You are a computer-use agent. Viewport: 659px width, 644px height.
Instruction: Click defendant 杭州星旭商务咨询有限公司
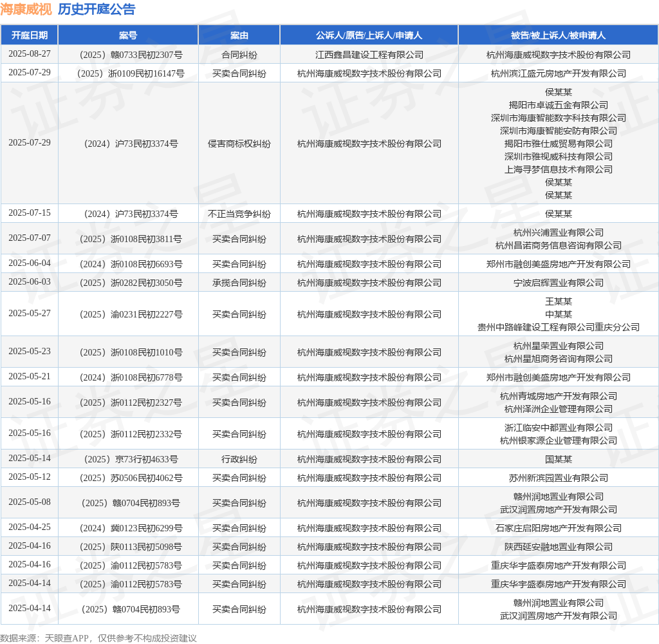click(558, 359)
